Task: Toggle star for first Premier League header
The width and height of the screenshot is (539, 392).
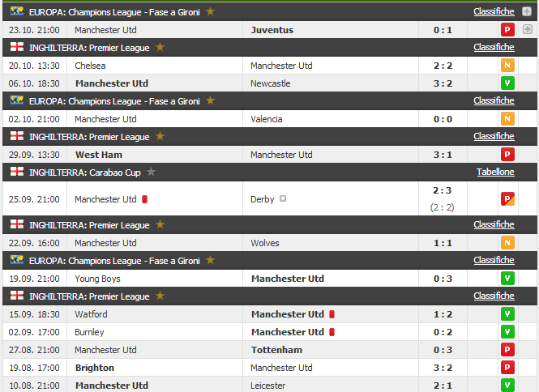Action: click(160, 47)
